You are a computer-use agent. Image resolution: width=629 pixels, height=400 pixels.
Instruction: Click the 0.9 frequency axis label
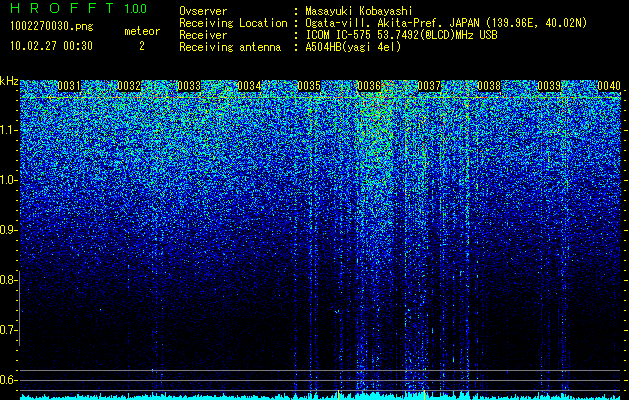(x=8, y=230)
